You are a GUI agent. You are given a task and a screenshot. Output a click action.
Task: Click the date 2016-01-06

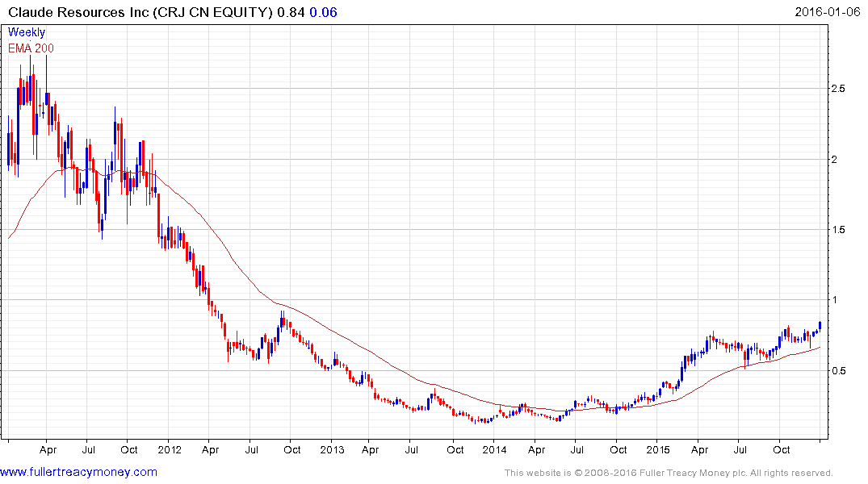[x=828, y=11]
